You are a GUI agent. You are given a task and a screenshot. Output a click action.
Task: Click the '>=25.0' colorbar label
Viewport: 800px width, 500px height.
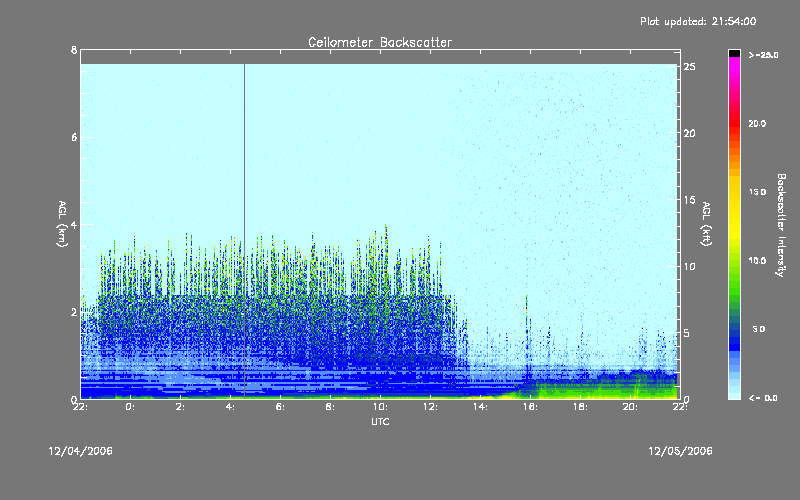[763, 55]
